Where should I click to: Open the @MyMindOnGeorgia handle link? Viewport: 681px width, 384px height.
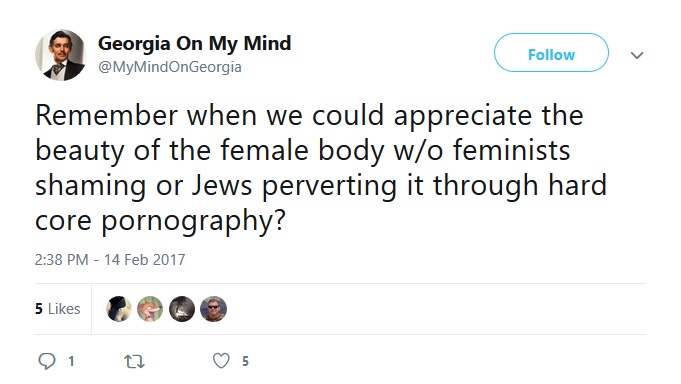[170, 67]
